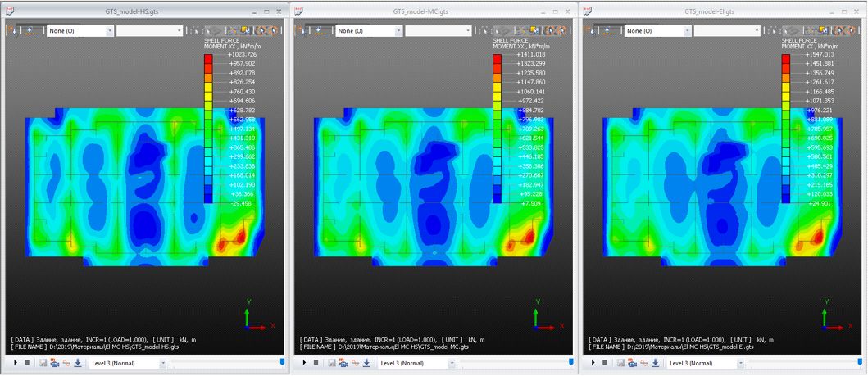The height and width of the screenshot is (376, 868).
Task: Click the boundary support icon in GTS_model-EI toolbar
Action: [609, 30]
